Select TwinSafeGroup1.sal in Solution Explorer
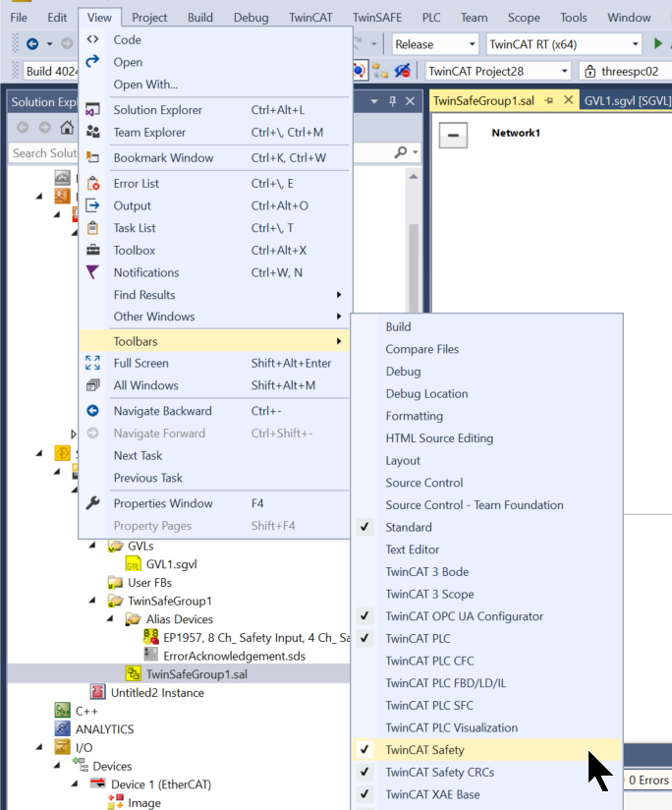Image resolution: width=672 pixels, height=810 pixels. click(196, 673)
